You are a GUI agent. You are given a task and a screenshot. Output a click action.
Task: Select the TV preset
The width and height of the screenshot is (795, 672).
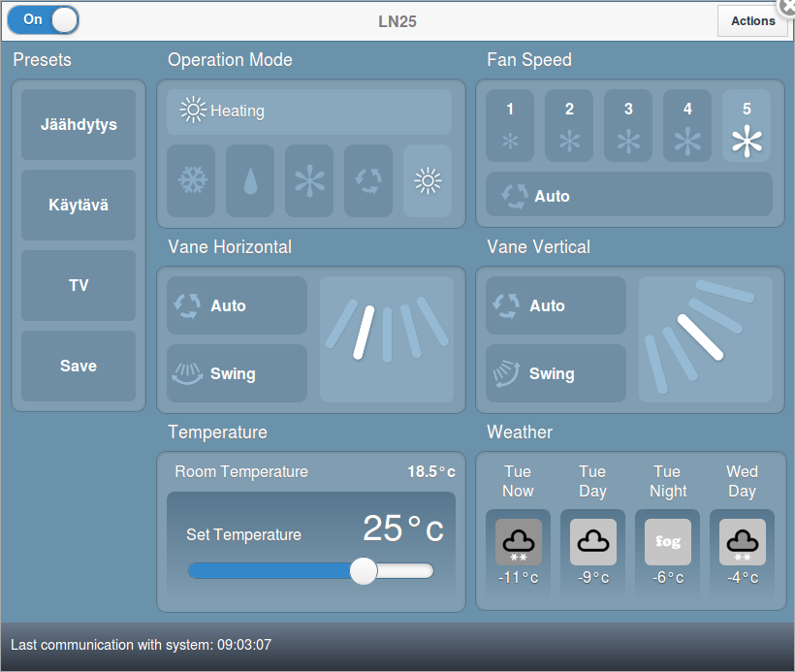(x=78, y=285)
